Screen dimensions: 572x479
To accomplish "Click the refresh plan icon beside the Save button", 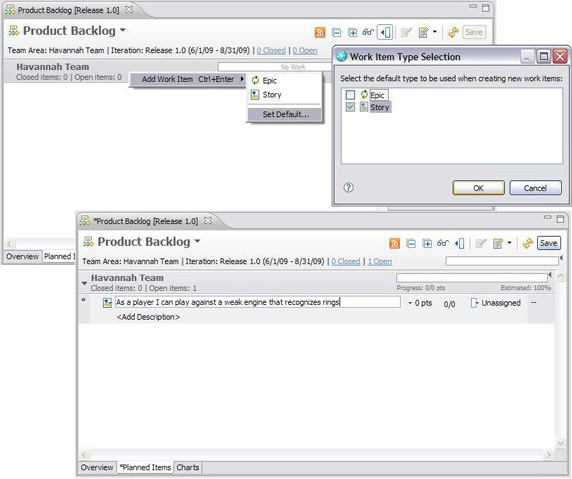I will click(x=527, y=243).
